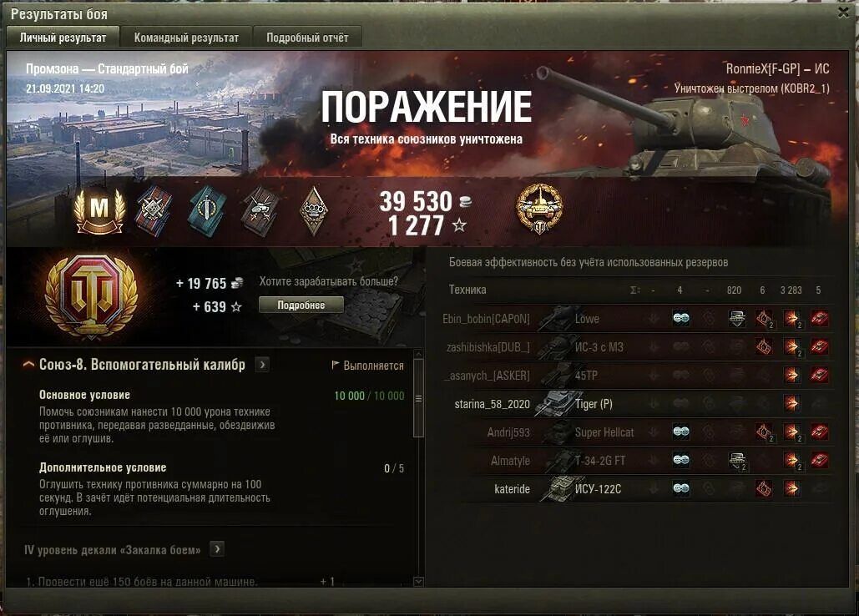859x616 pixels.
Task: Click the scrollbar down arrow in the mission panel
Action: pos(418,582)
